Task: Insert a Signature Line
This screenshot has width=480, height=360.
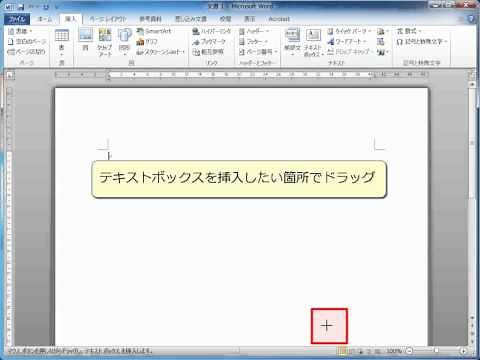Action: pyautogui.click(x=382, y=31)
